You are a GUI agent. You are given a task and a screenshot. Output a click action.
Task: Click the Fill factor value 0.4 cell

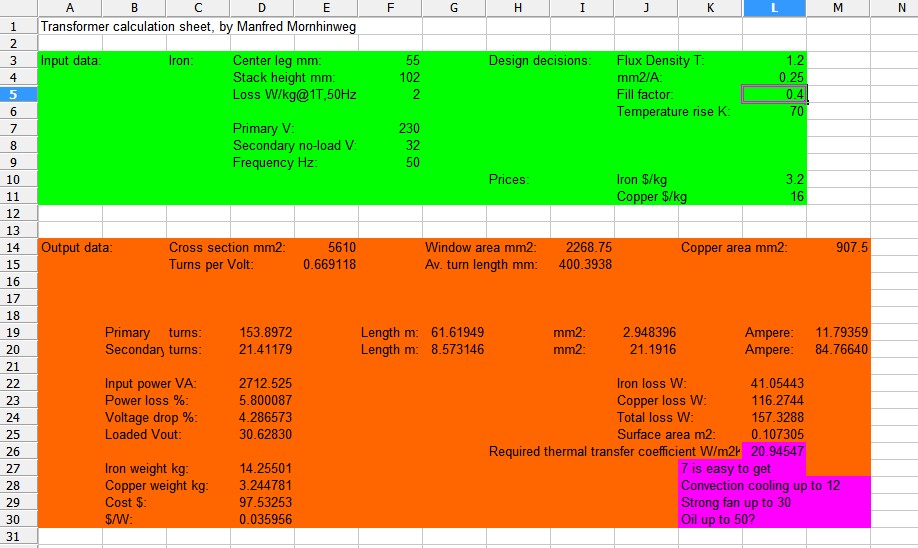point(774,94)
